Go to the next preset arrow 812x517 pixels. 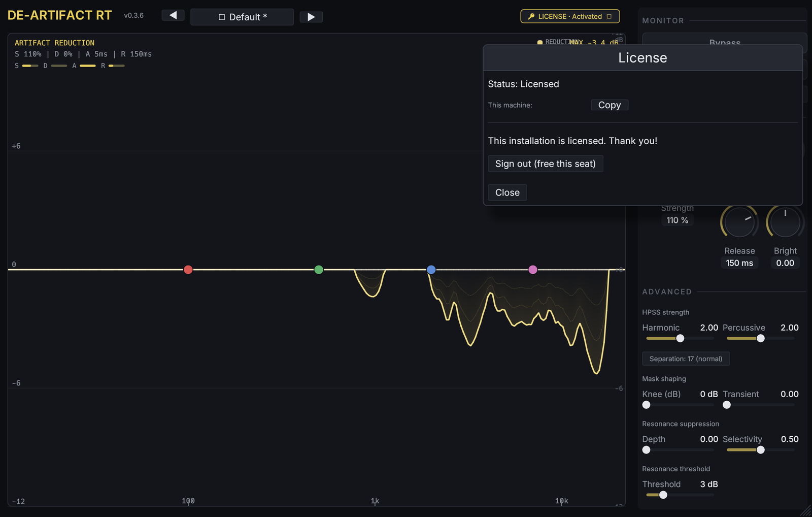click(311, 17)
